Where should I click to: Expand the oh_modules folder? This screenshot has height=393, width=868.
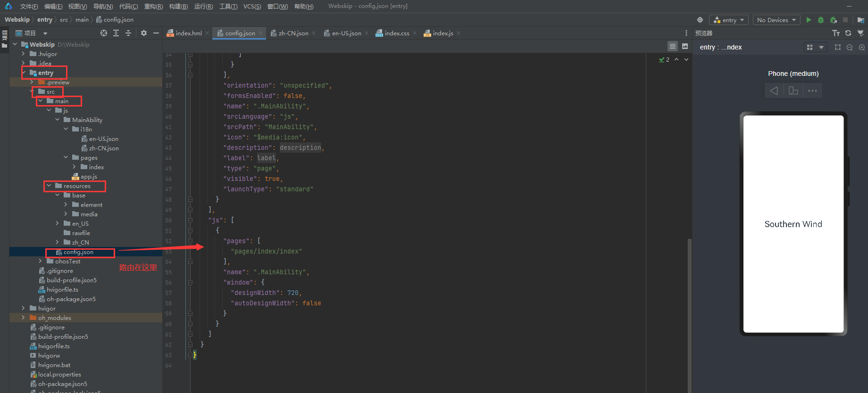click(x=23, y=318)
